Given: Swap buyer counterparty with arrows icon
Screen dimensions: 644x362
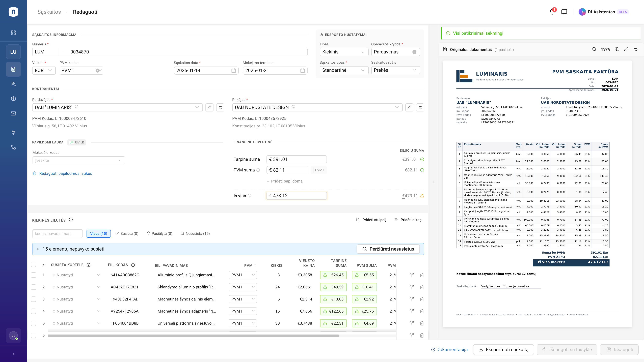Looking at the screenshot, I should tap(420, 107).
